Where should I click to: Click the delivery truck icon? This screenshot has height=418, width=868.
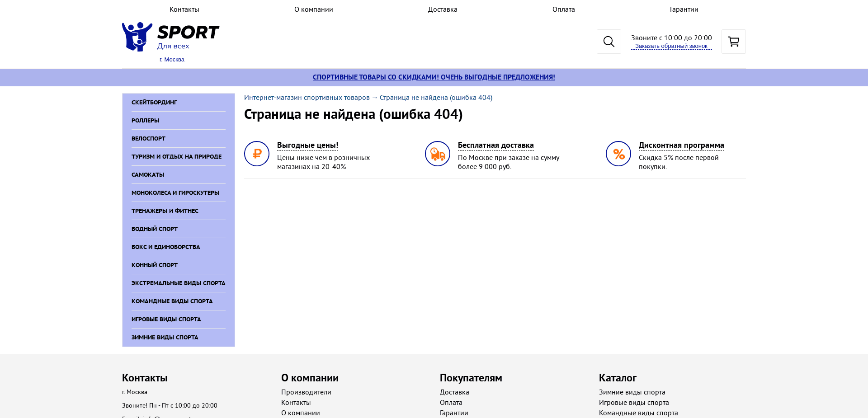[437, 154]
